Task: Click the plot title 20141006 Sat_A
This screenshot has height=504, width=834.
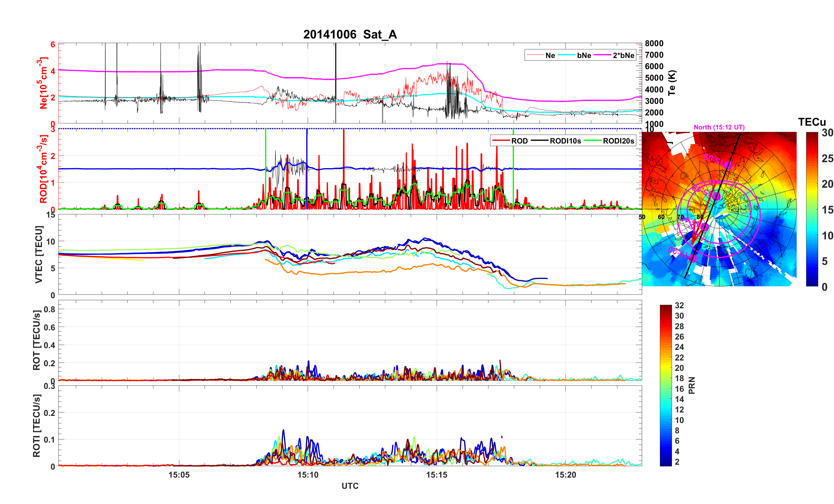Action: click(350, 34)
